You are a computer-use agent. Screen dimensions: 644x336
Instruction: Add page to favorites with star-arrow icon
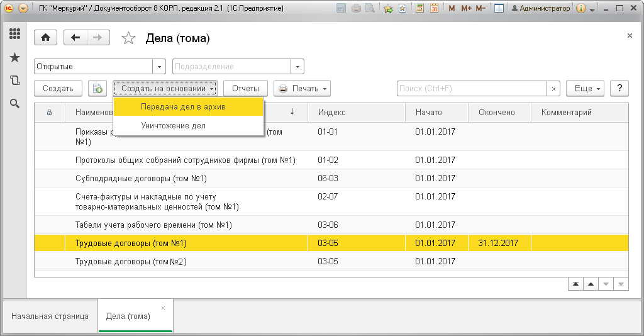point(388,8)
